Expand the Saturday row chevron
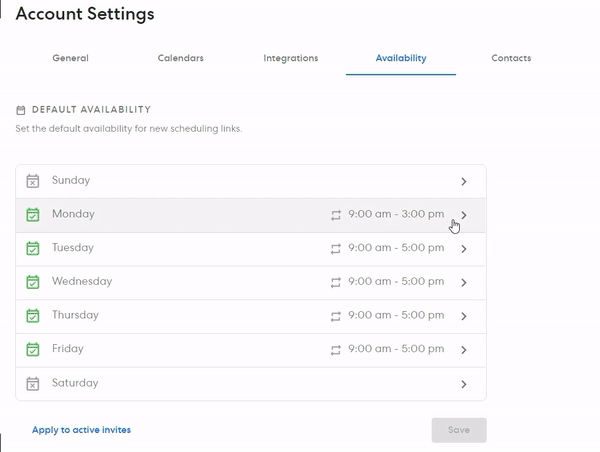 (x=464, y=384)
